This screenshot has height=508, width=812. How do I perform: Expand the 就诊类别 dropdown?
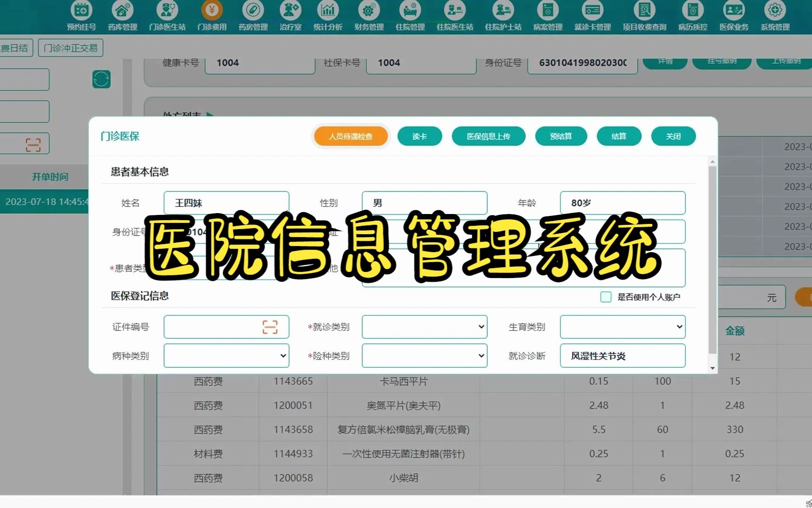click(x=424, y=327)
